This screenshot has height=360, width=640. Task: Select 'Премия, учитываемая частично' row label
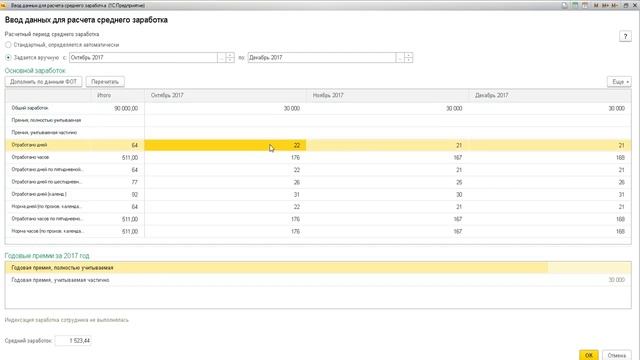click(x=44, y=133)
